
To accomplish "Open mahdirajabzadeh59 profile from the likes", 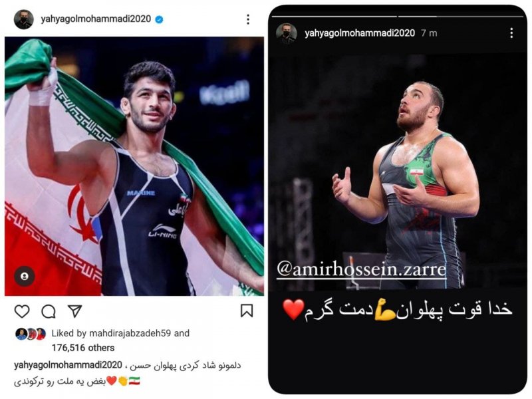I will [x=130, y=333].
